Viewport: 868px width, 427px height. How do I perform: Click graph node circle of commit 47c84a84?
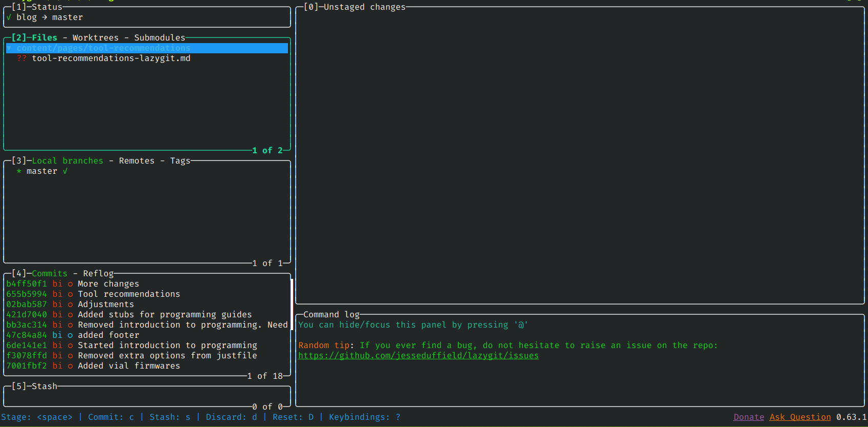(x=70, y=335)
